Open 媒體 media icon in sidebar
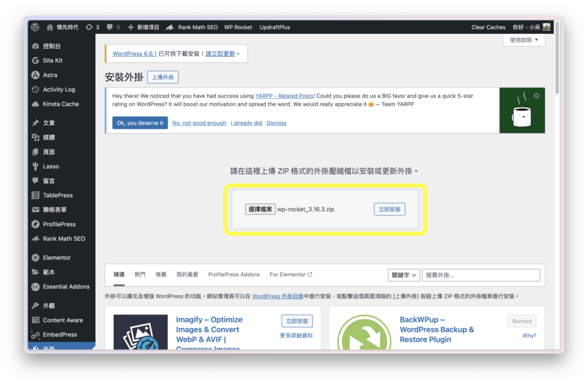Image resolution: width=588 pixels, height=385 pixels. click(x=36, y=137)
